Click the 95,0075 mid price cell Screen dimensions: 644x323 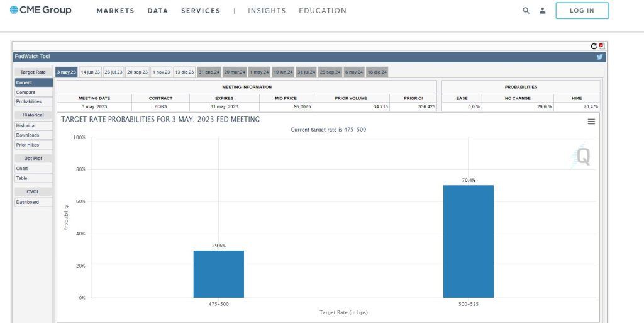coord(286,107)
